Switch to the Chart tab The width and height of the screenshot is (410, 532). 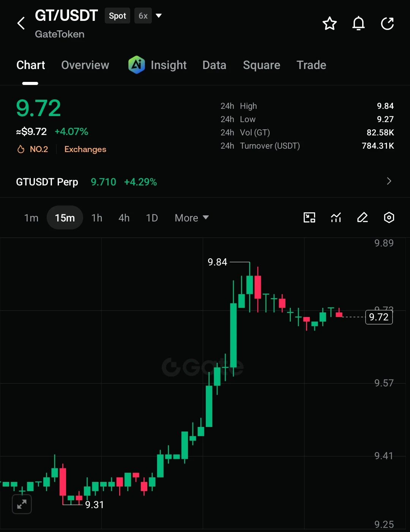(x=31, y=65)
